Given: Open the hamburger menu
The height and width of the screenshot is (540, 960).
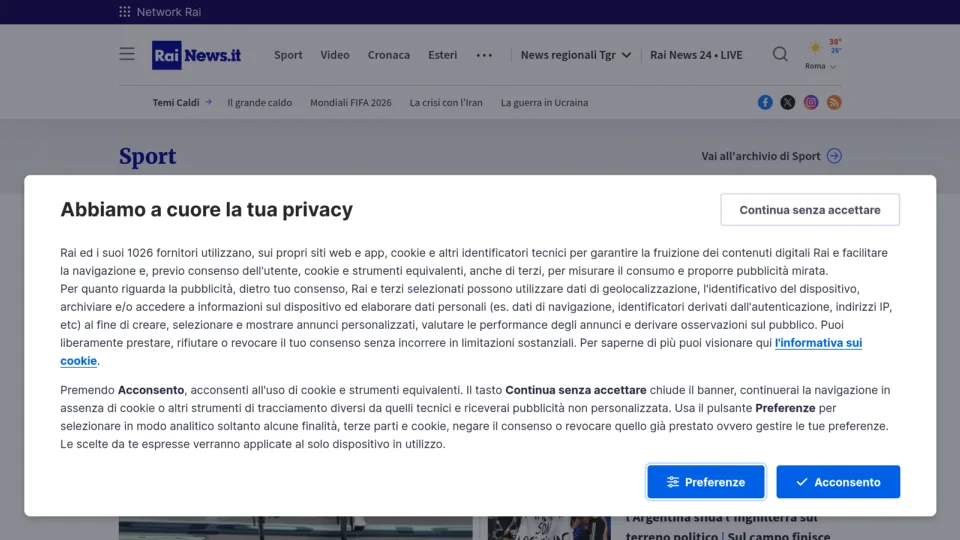Looking at the screenshot, I should tap(127, 54).
